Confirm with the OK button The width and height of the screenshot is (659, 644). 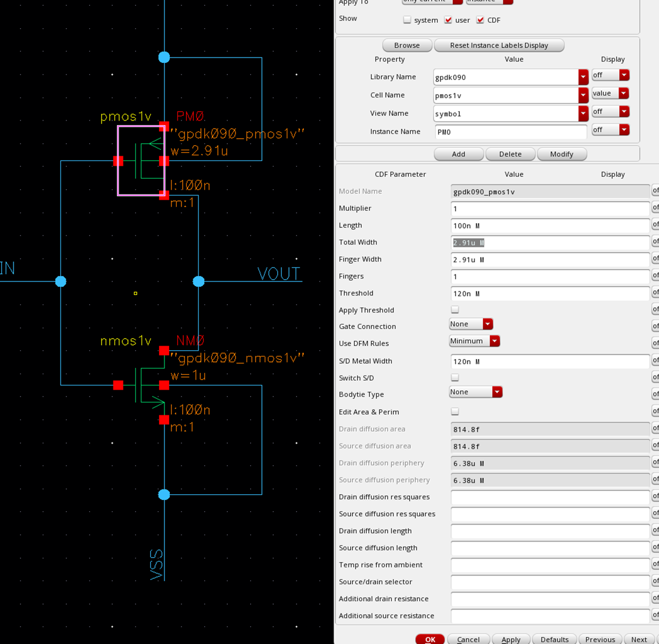[x=430, y=639]
